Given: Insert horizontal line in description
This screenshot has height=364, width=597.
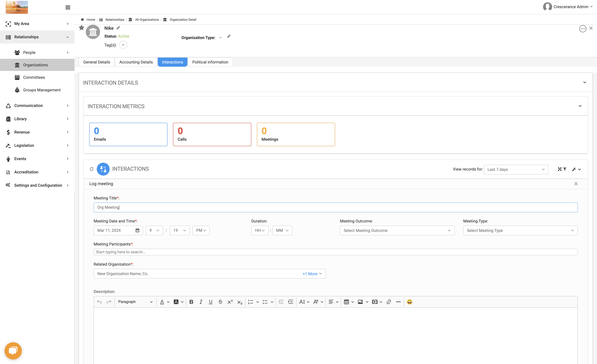Looking at the screenshot, I should 398,302.
